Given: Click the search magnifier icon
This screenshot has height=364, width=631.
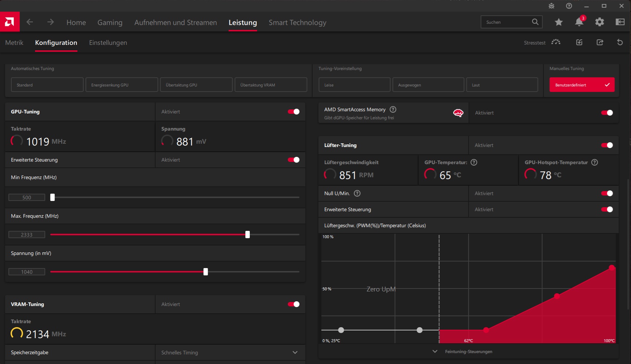Looking at the screenshot, I should (x=535, y=22).
